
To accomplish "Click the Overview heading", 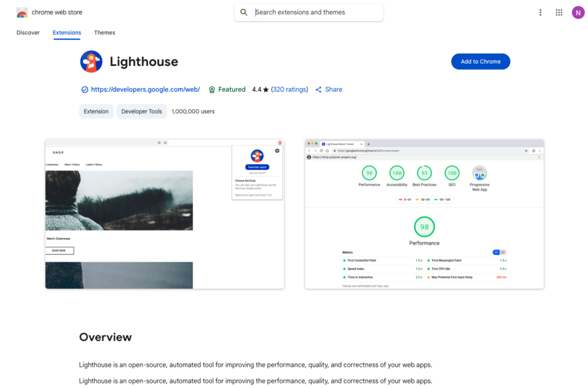I will point(106,337).
